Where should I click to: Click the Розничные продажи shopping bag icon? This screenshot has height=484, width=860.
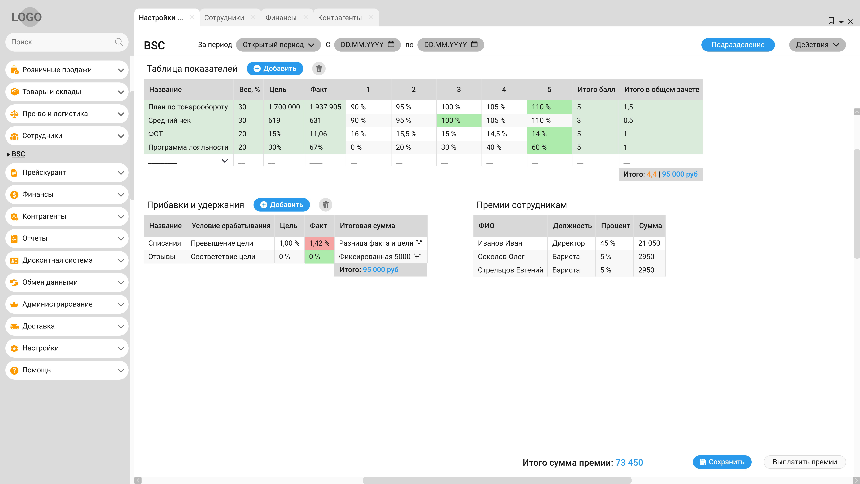[x=14, y=70]
